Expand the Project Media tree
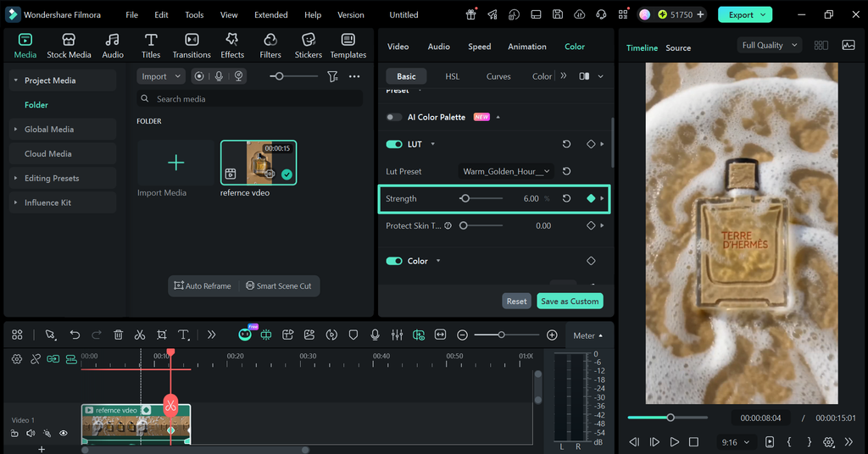868x454 pixels. (16, 80)
